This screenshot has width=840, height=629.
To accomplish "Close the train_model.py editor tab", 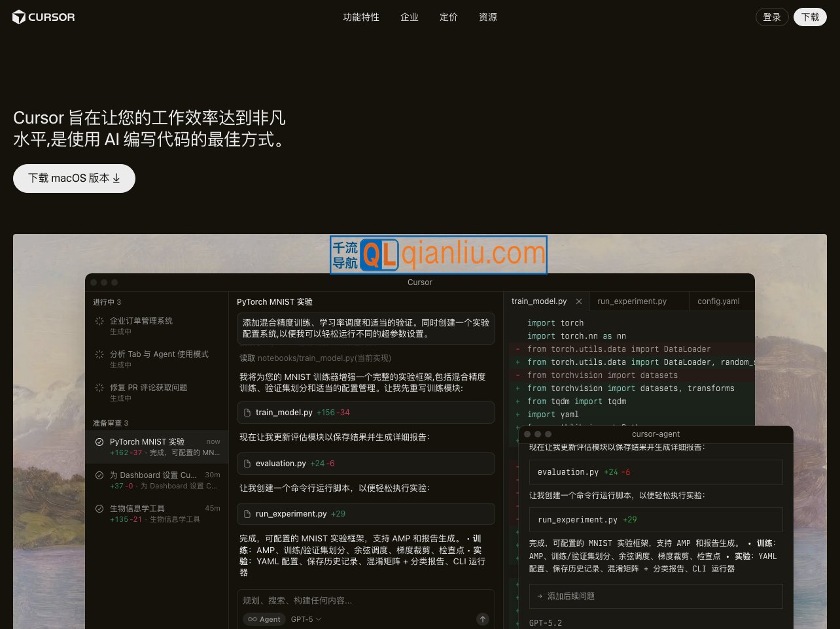I will [x=578, y=301].
